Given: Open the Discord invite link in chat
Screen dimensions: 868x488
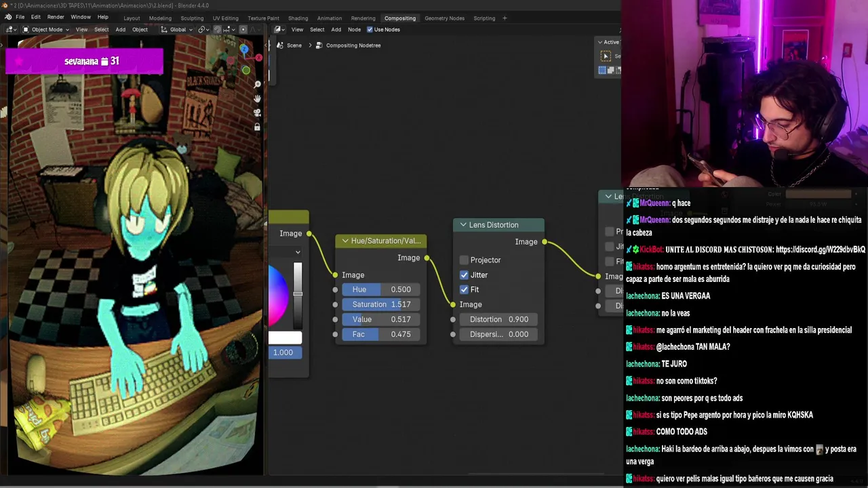Looking at the screenshot, I should pyautogui.click(x=821, y=249).
